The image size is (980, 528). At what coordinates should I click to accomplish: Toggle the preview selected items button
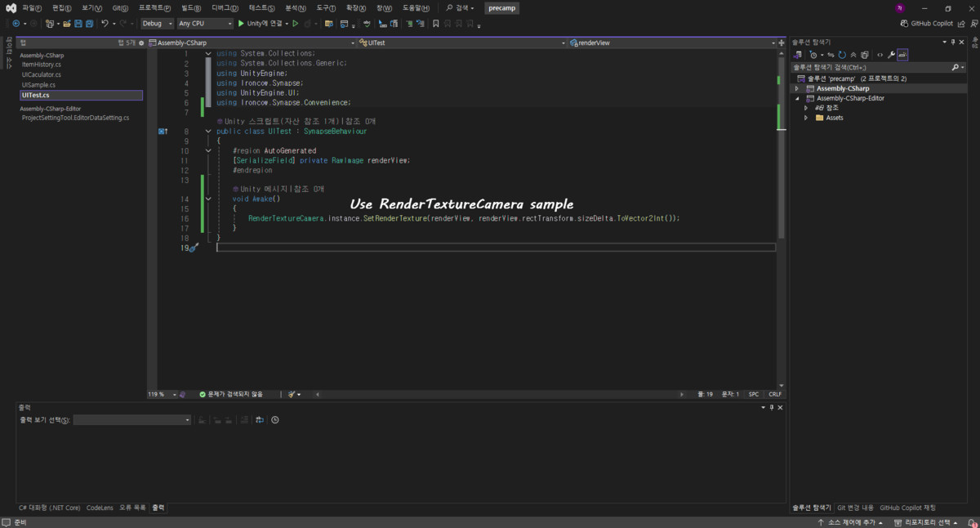tap(902, 55)
